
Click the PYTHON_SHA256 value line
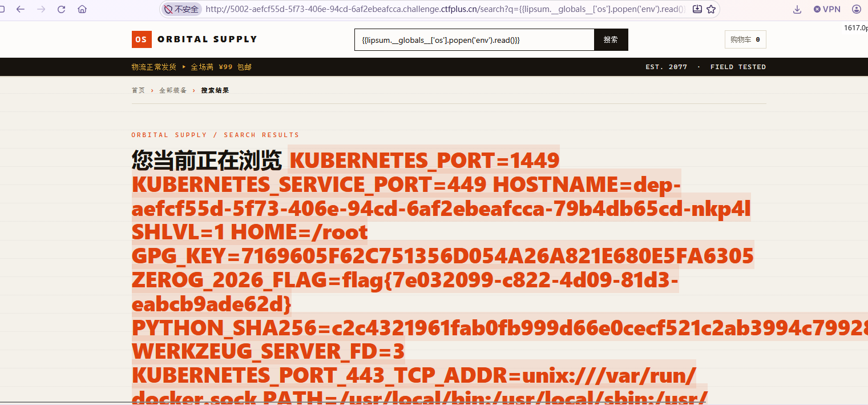(x=500, y=328)
